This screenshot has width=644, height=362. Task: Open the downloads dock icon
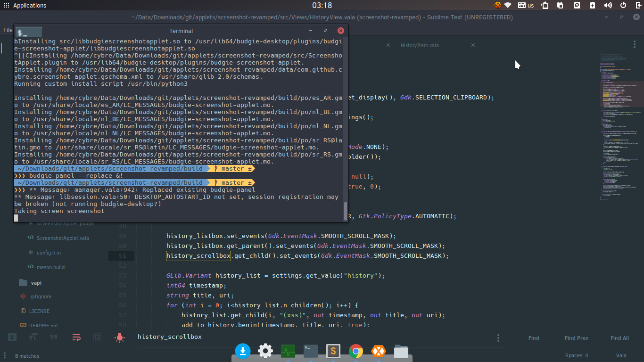point(243,351)
